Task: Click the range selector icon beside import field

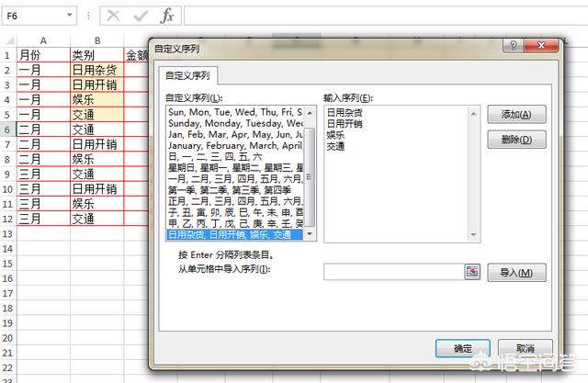Action: coord(472,272)
